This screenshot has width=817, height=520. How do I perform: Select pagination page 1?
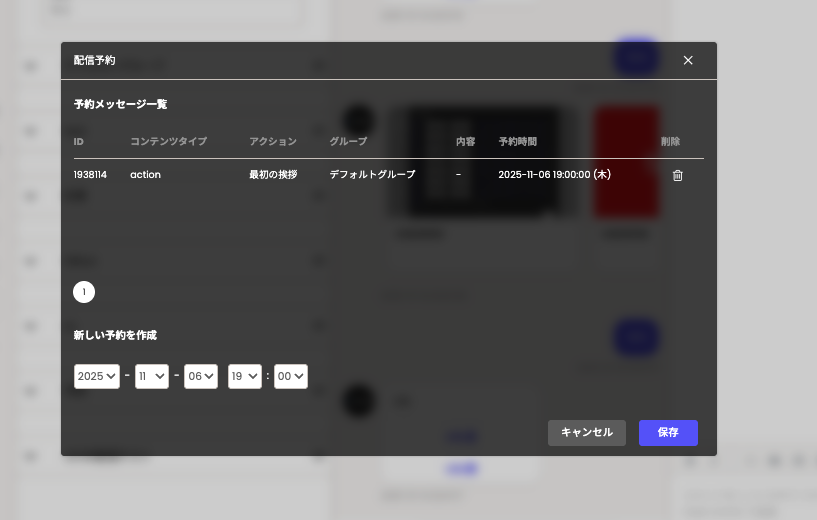coord(84,292)
